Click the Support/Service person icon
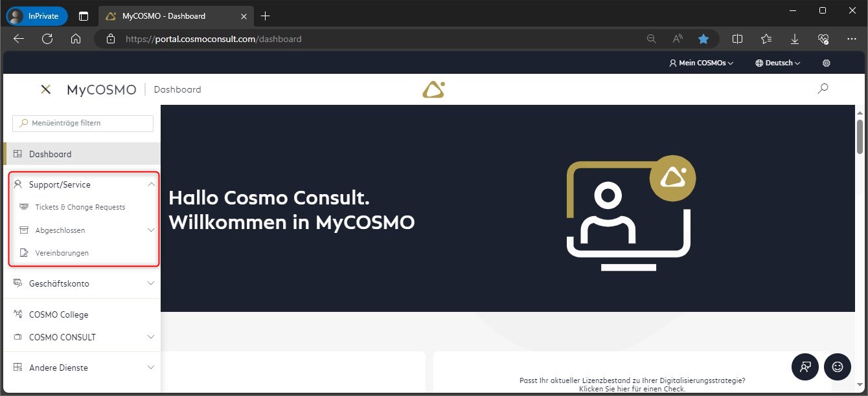868x396 pixels. coord(18,184)
